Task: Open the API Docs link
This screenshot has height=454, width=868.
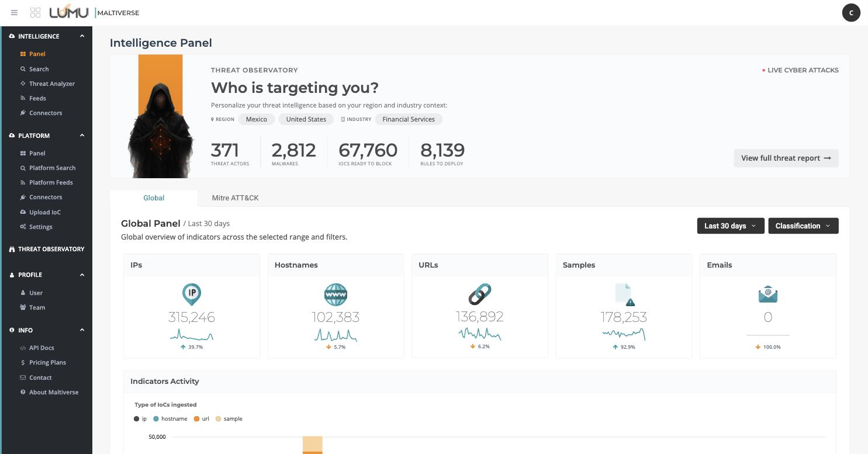Action: pyautogui.click(x=42, y=348)
